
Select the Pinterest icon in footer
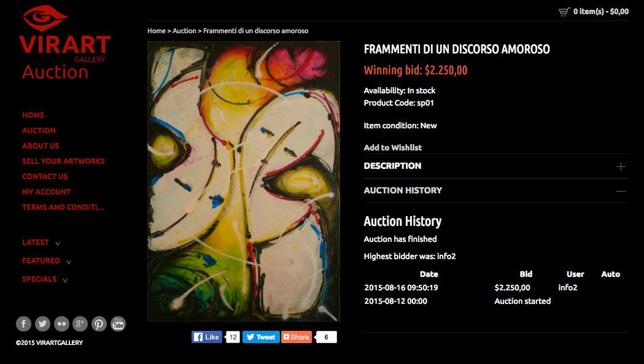[x=99, y=324]
